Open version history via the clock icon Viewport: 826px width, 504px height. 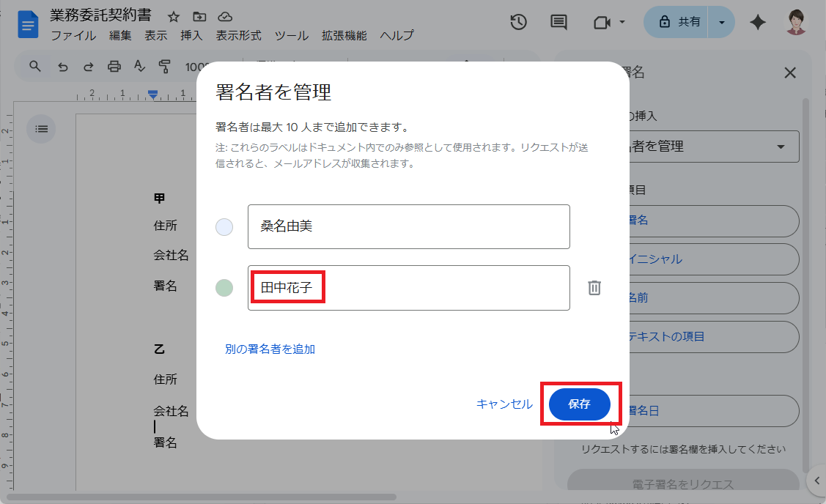(518, 22)
